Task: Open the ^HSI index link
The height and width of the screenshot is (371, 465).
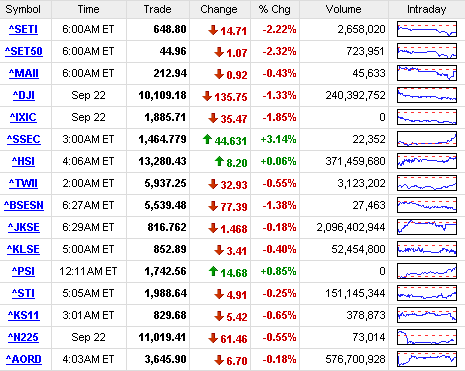Action: click(23, 161)
